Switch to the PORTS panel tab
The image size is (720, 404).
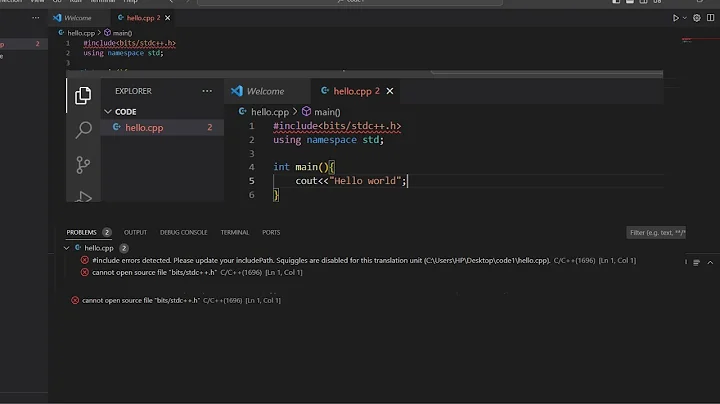click(271, 232)
